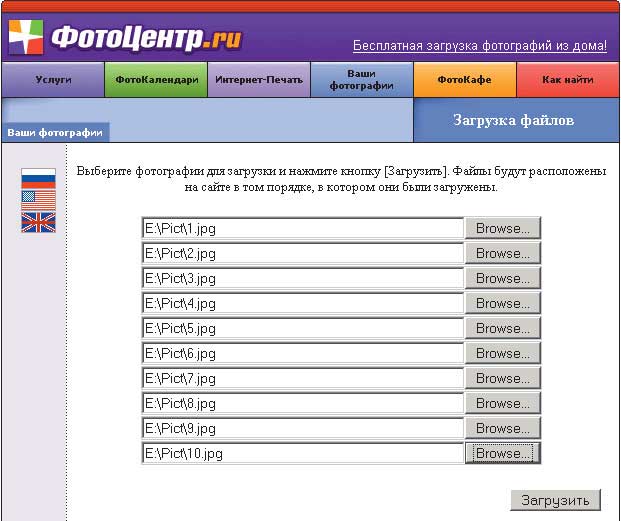Go to the Интернет-Печать tab

click(x=258, y=80)
